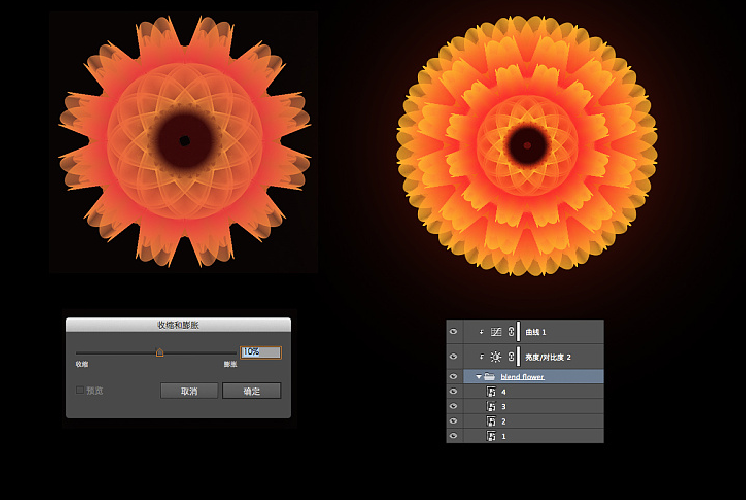The image size is (746, 500).
Task: Hide layer 4 using its eye icon
Action: pos(454,392)
